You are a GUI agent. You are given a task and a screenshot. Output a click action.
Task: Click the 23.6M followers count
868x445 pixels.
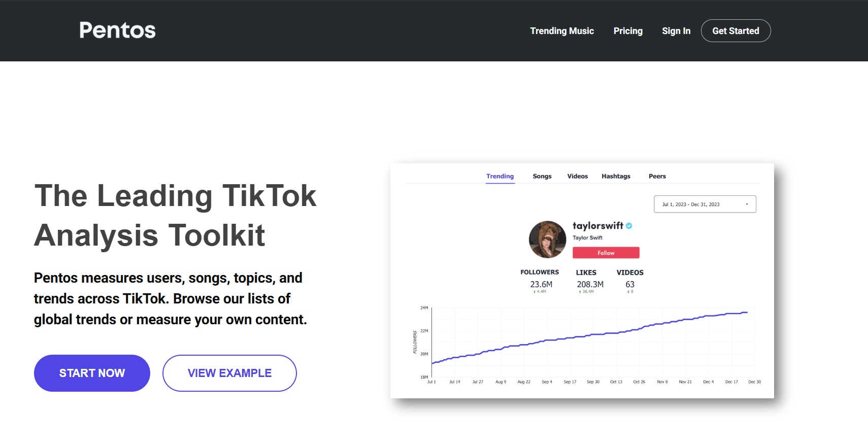[x=541, y=284]
